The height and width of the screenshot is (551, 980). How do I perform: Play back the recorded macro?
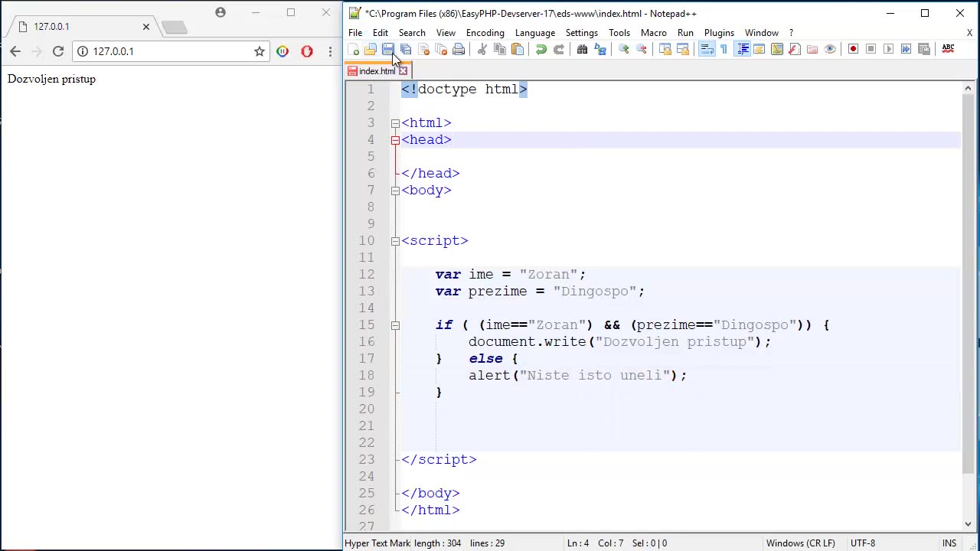[x=888, y=49]
